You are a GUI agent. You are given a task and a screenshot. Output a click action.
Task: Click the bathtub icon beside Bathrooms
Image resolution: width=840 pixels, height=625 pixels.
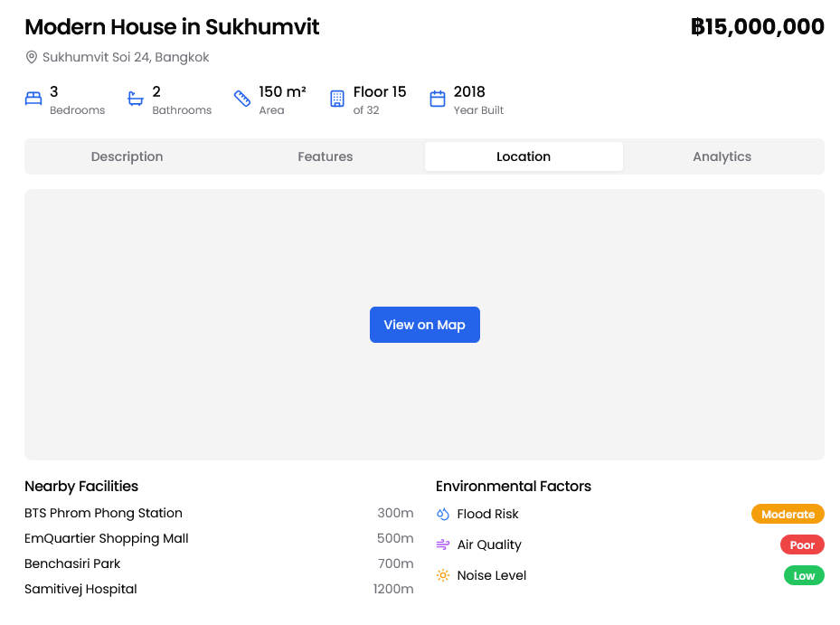(x=136, y=99)
